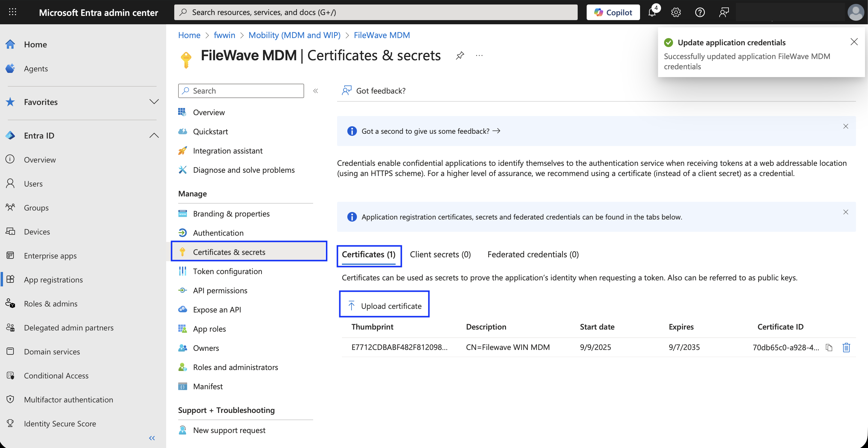Collapse the resource menu panel
Viewport: 868px width, 448px height.
(x=316, y=91)
